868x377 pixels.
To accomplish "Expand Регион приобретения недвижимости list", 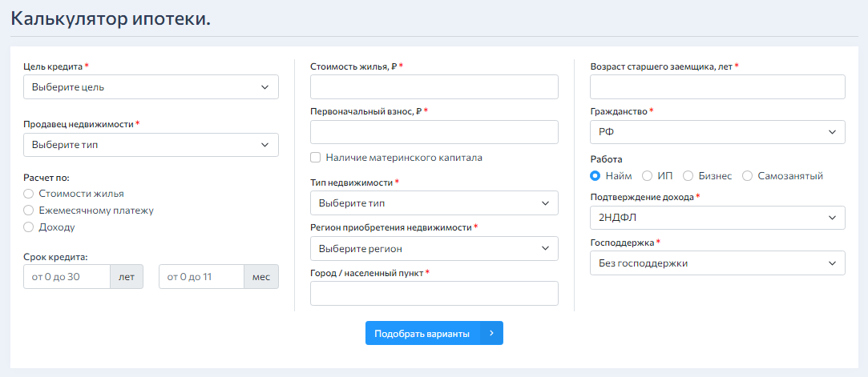I will coord(434,249).
